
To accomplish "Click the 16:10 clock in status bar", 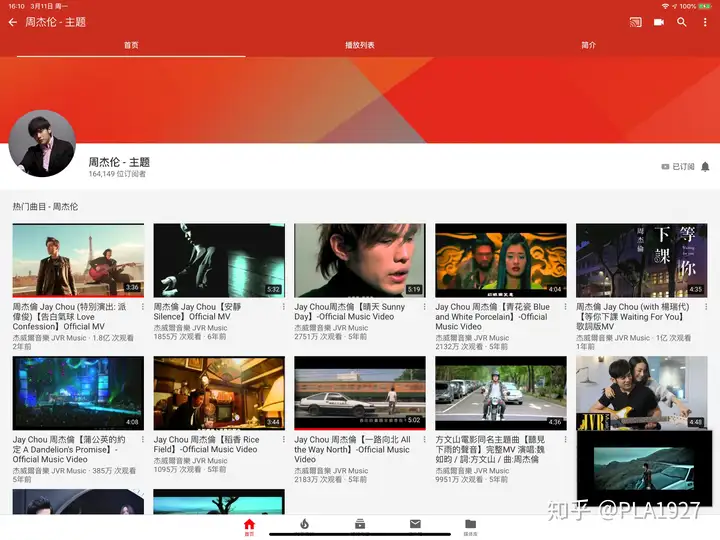I will pyautogui.click(x=16, y=6).
